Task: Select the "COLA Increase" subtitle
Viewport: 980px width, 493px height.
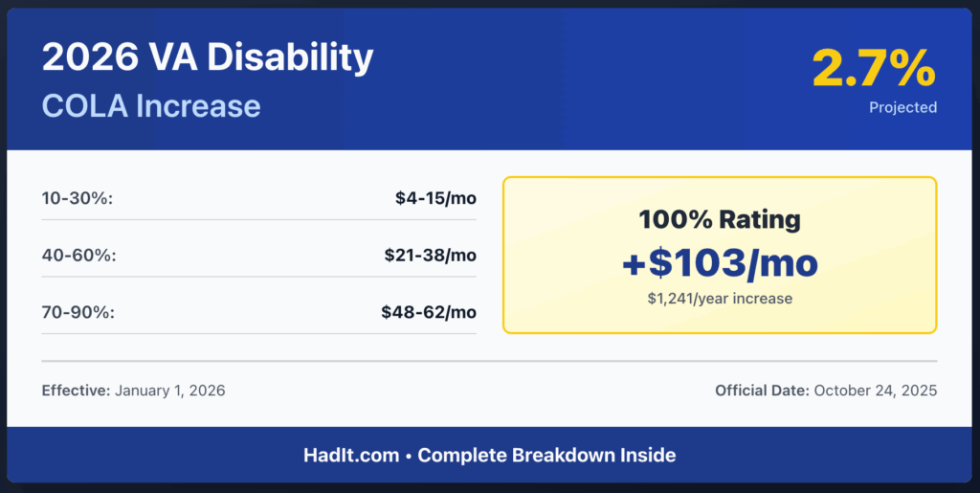Action: point(151,104)
